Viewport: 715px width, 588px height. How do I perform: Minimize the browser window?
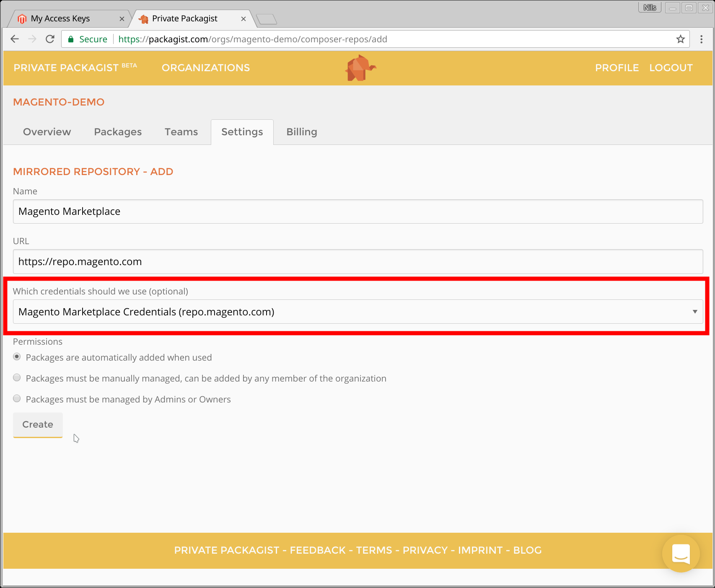point(672,8)
